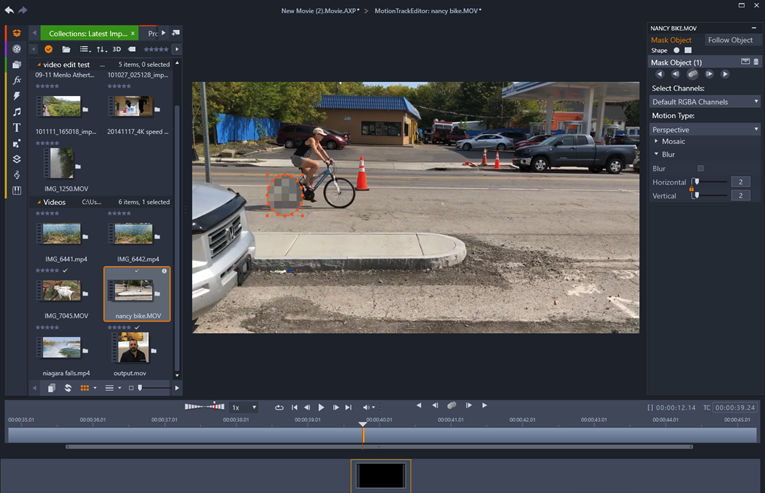Jump to end of clip

tap(348, 407)
